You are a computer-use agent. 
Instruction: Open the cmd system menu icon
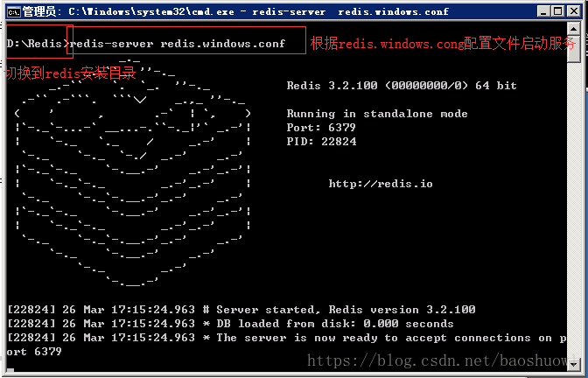(14, 11)
